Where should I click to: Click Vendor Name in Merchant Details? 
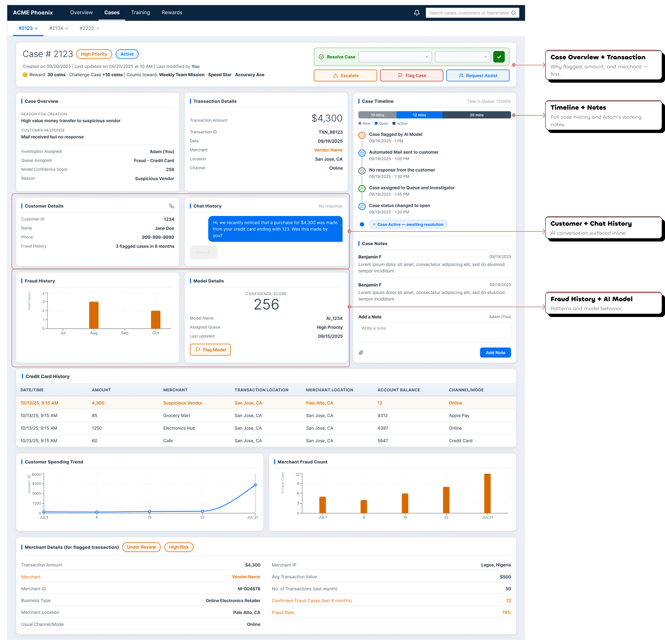[x=246, y=577]
